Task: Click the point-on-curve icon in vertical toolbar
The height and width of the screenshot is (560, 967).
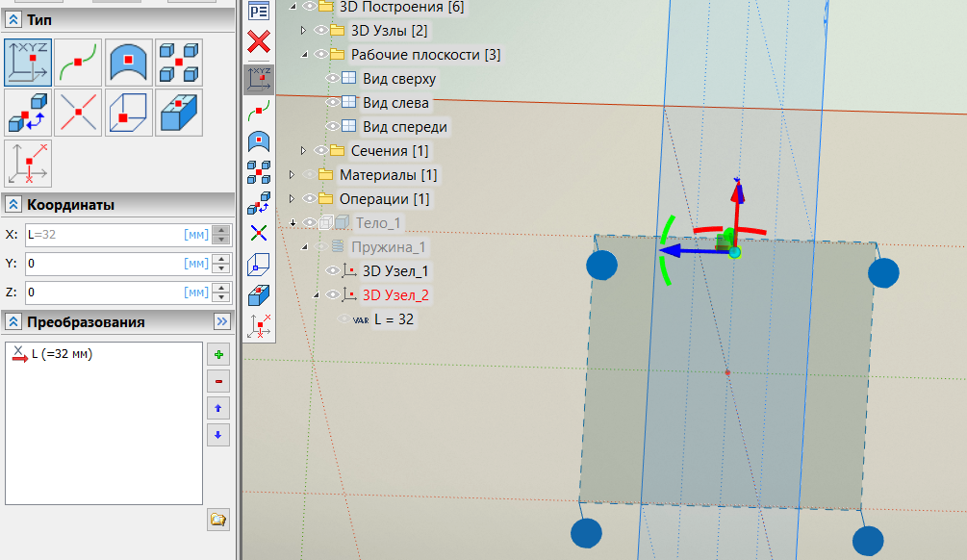Action: (259, 111)
